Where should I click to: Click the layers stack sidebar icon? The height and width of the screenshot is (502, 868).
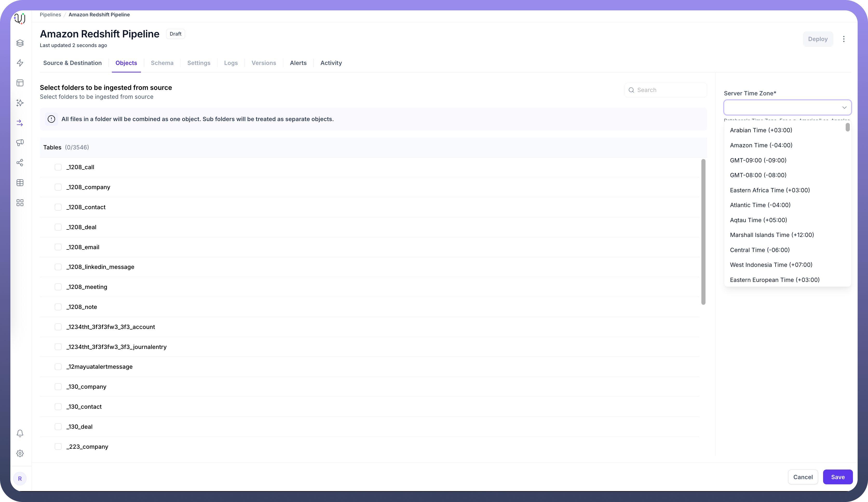(20, 43)
